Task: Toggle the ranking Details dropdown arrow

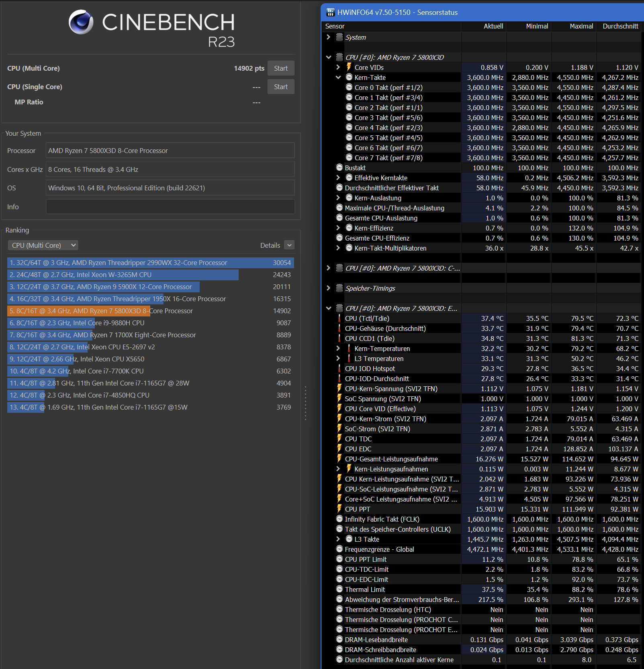Action: [x=289, y=245]
